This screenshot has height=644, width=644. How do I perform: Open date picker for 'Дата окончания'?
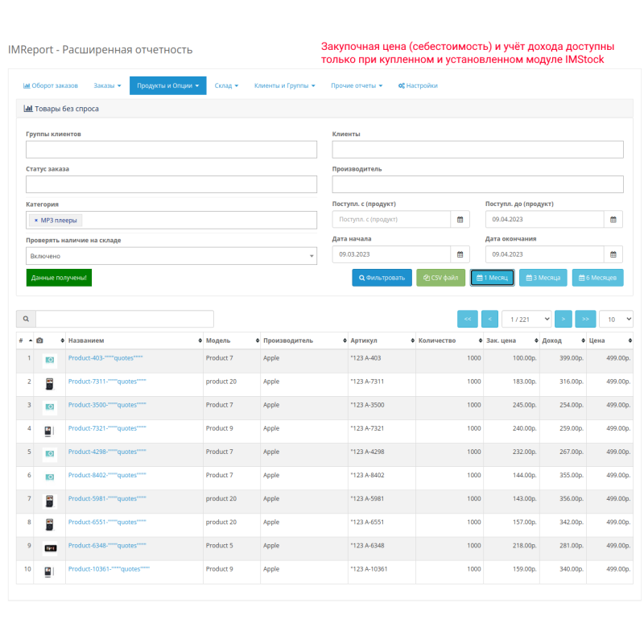[613, 254]
